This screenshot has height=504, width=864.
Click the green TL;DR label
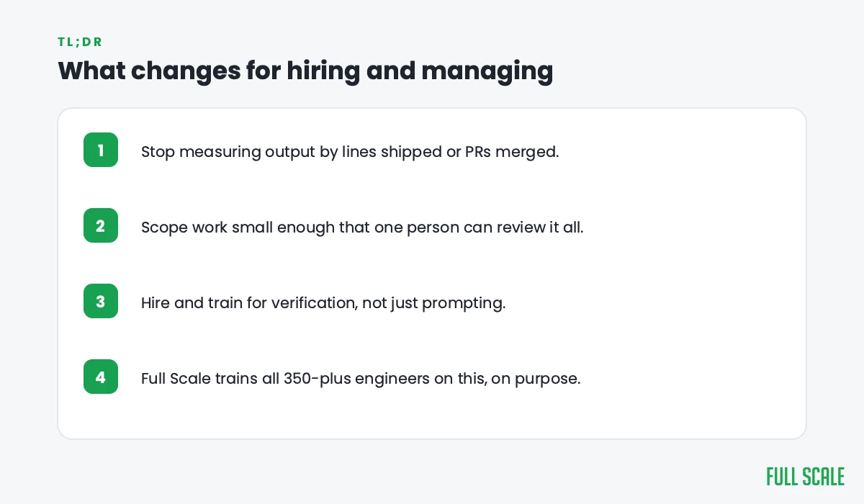(80, 42)
